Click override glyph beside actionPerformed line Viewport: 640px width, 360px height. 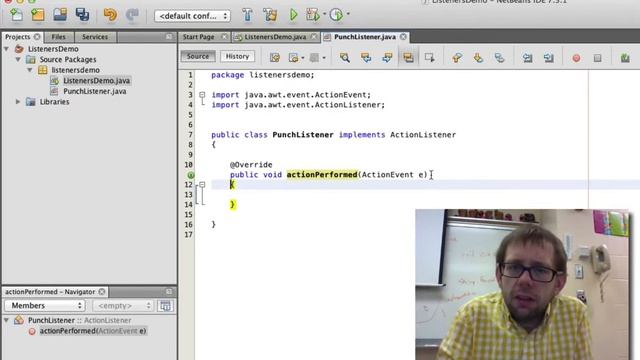191,175
